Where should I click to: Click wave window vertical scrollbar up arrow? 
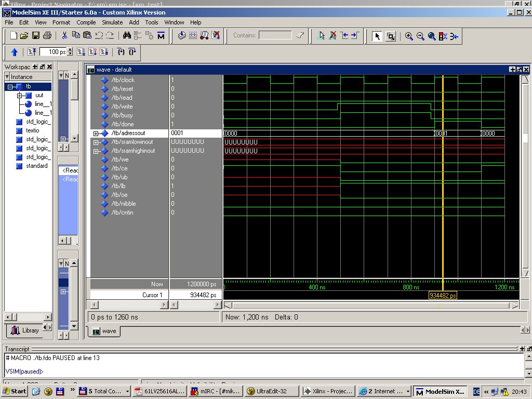click(525, 79)
